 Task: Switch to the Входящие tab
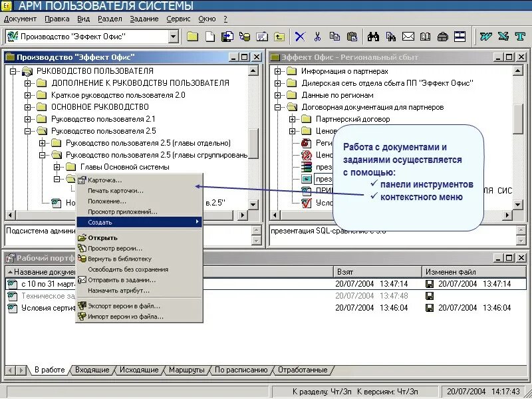[92, 370]
